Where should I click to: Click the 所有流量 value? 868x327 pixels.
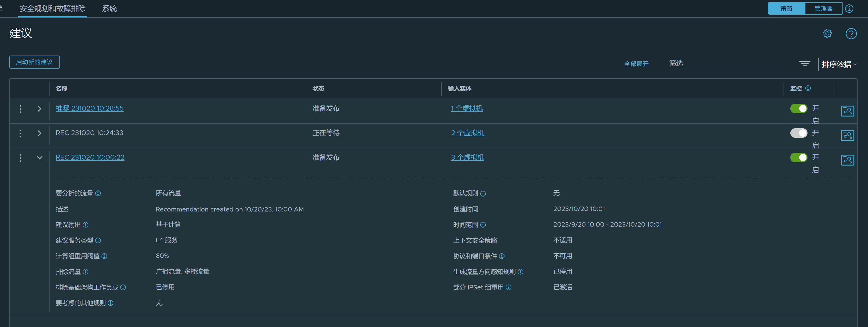click(168, 193)
